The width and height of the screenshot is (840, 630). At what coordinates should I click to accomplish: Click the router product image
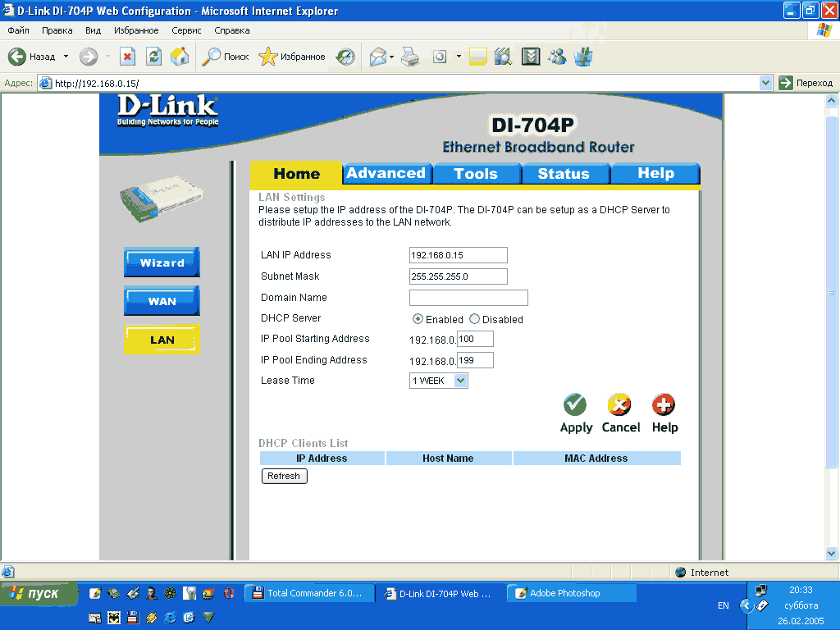pyautogui.click(x=162, y=199)
